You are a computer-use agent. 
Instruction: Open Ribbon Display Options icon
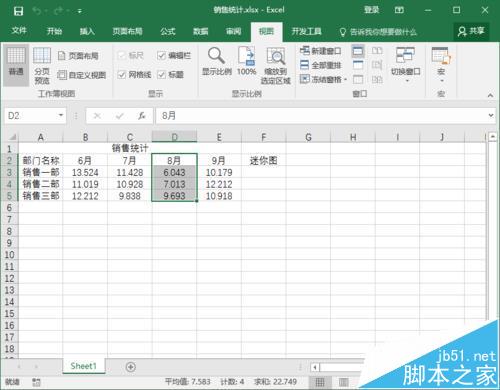click(x=399, y=10)
